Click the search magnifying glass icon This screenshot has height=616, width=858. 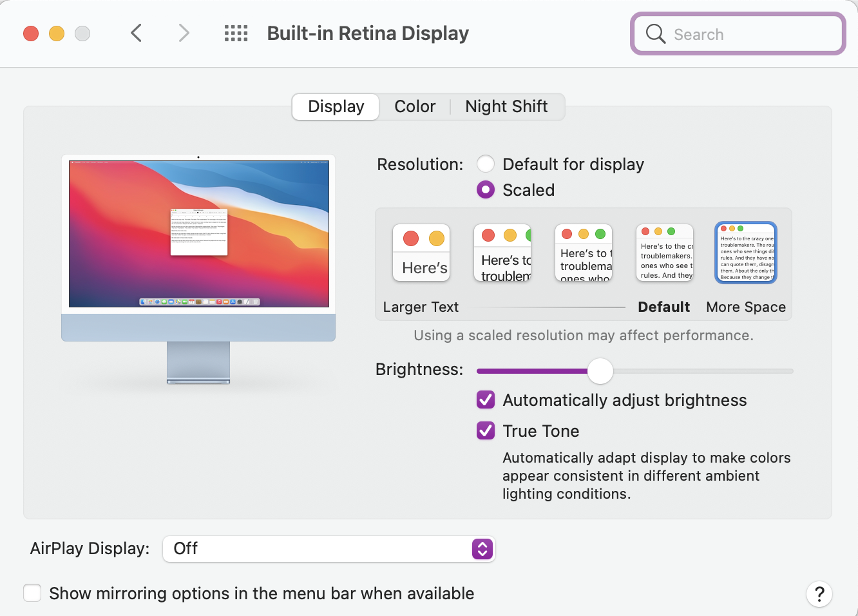[655, 34]
